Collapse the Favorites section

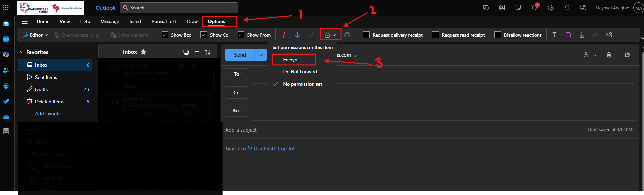pyautogui.click(x=22, y=52)
